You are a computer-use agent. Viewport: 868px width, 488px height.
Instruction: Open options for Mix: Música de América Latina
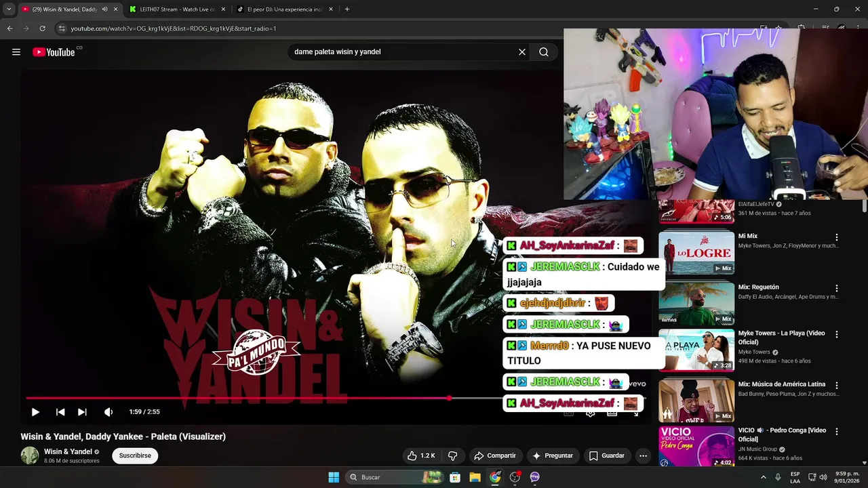coord(837,385)
